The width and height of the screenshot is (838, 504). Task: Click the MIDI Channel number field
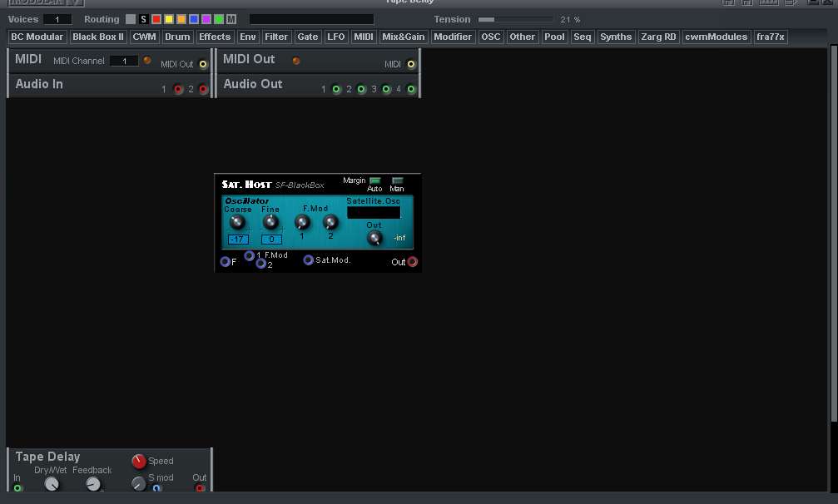tap(123, 61)
